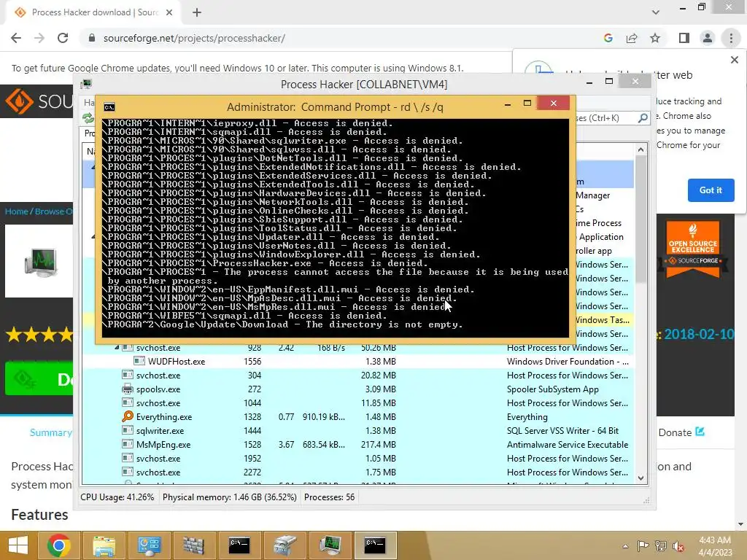Open a new Chrome tab
This screenshot has height=560, width=747.
pyautogui.click(x=197, y=12)
